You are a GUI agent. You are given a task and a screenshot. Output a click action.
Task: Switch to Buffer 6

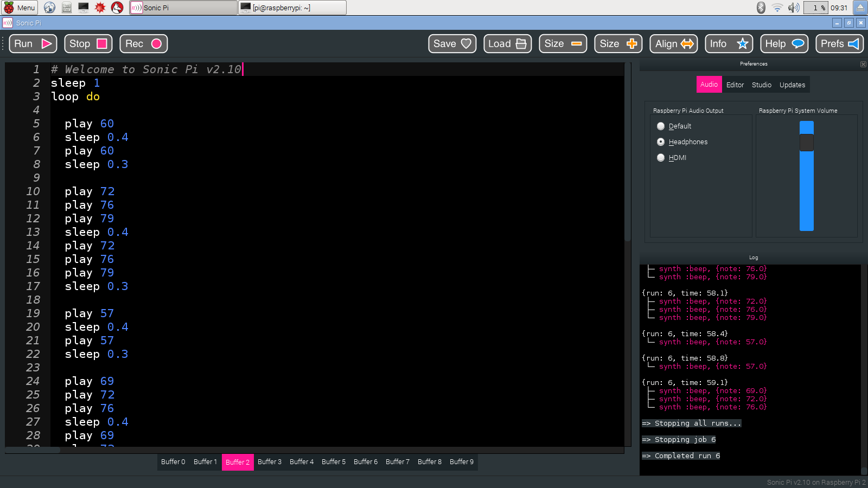[366, 462]
